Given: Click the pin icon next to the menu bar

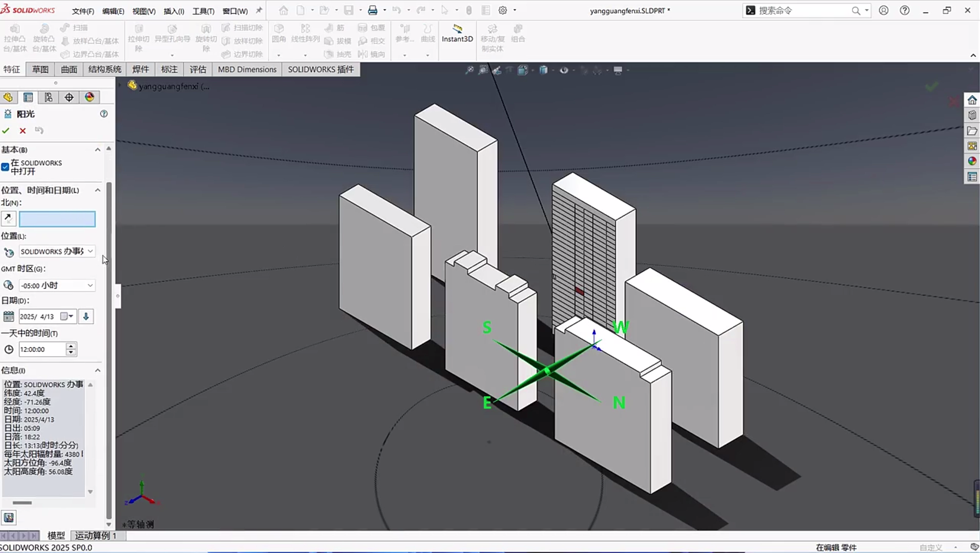Looking at the screenshot, I should [x=259, y=10].
